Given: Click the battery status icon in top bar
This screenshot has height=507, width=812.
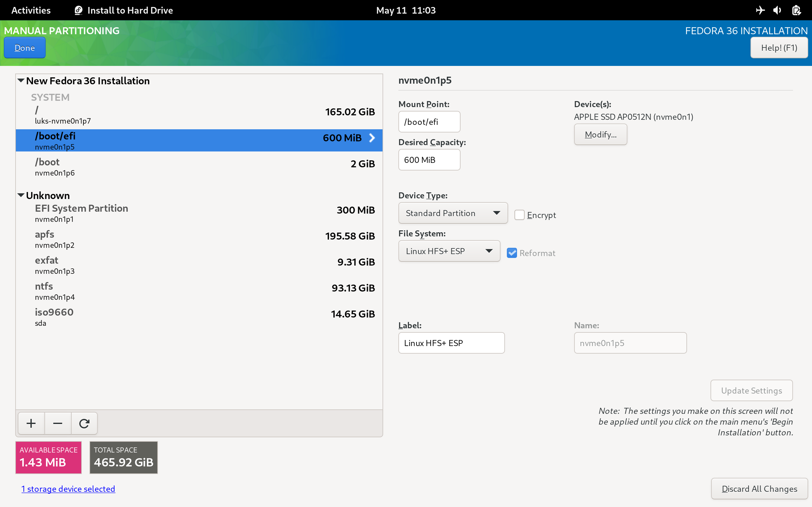Looking at the screenshot, I should coord(796,10).
